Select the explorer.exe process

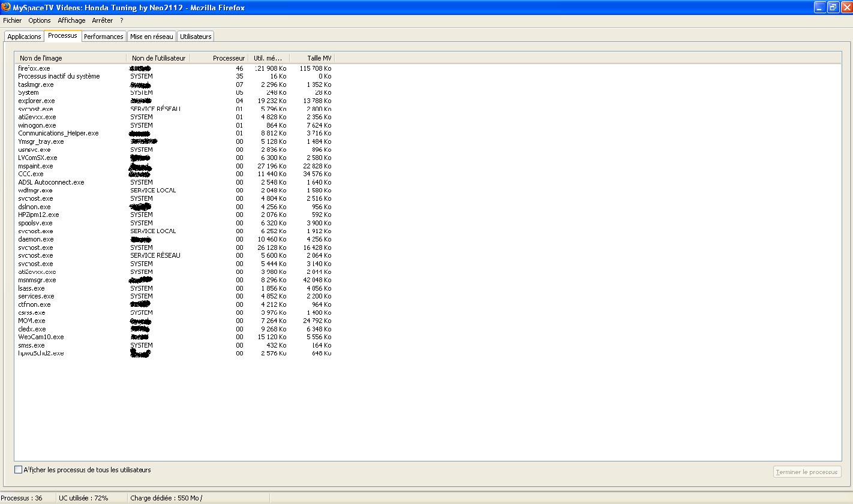pos(36,101)
